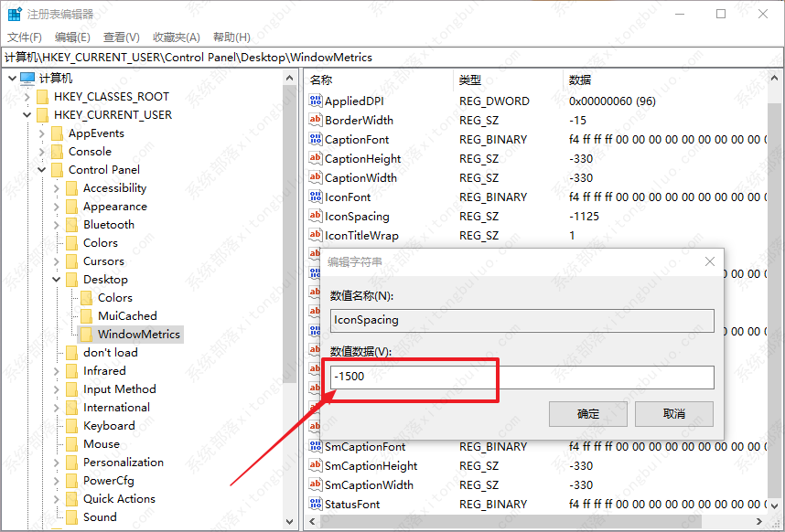
Task: Expand the Accessibility key node
Action: [x=56, y=188]
